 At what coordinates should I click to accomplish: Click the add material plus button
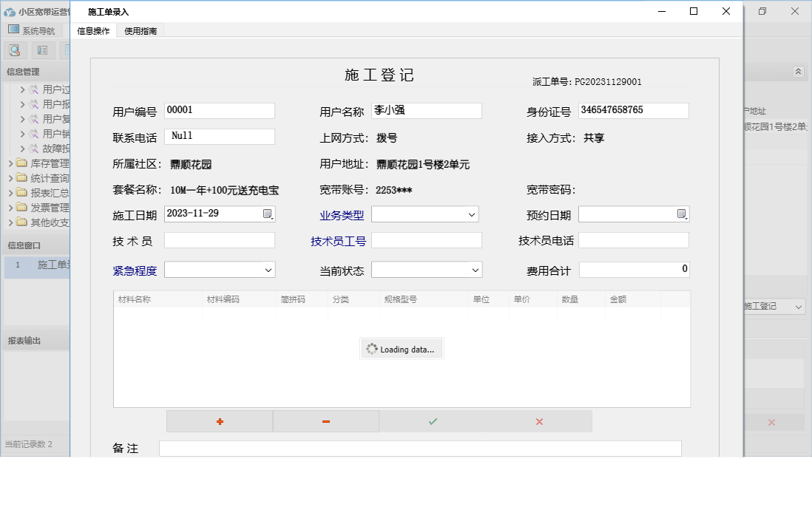pos(220,421)
